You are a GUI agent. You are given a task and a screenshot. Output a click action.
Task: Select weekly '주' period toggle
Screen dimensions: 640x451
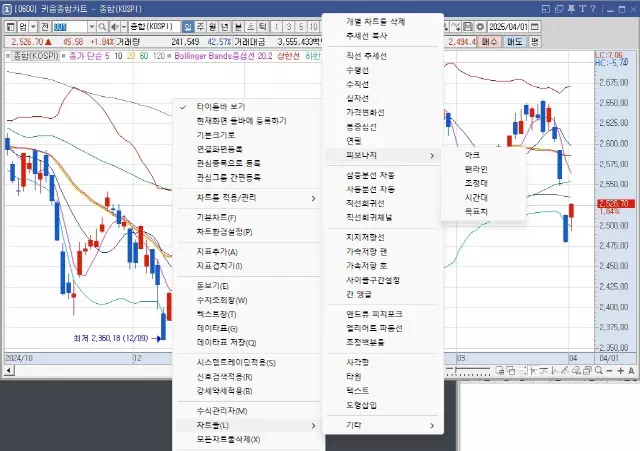[x=200, y=27]
